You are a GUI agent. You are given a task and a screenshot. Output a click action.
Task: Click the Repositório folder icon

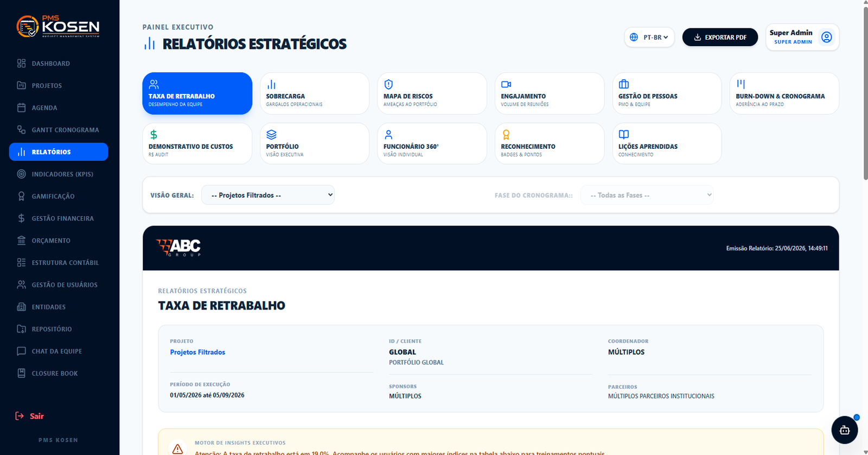[x=21, y=329]
